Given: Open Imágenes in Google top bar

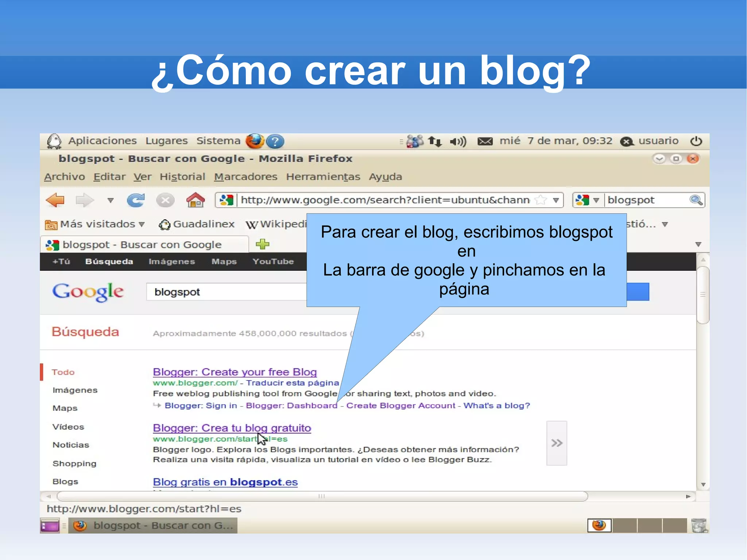Looking at the screenshot, I should click(x=172, y=262).
